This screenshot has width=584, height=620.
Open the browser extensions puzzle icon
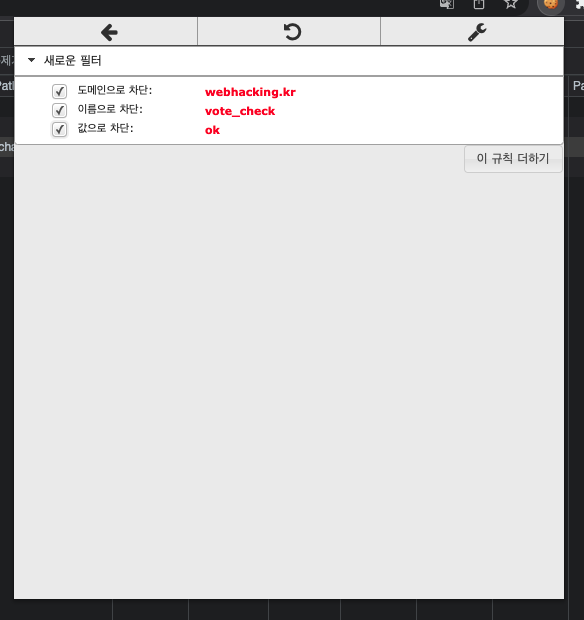click(580, 4)
